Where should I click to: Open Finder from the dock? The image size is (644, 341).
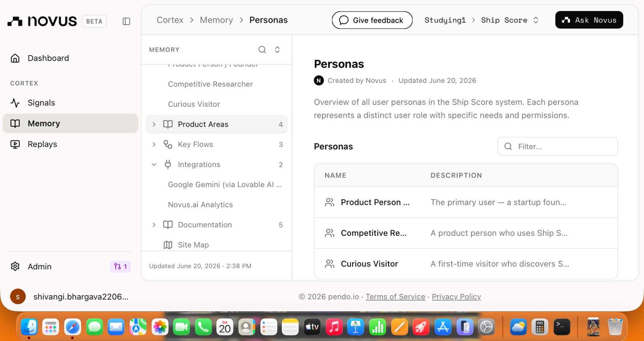point(29,327)
